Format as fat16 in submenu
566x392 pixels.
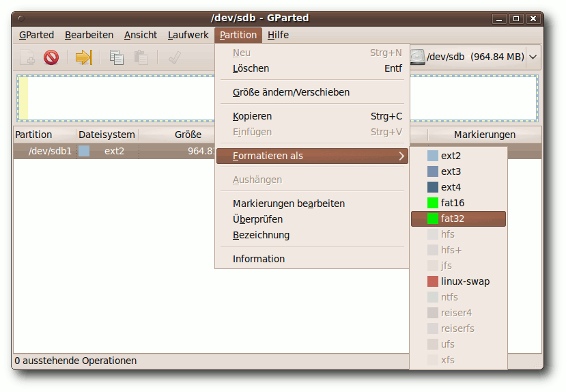pyautogui.click(x=458, y=203)
